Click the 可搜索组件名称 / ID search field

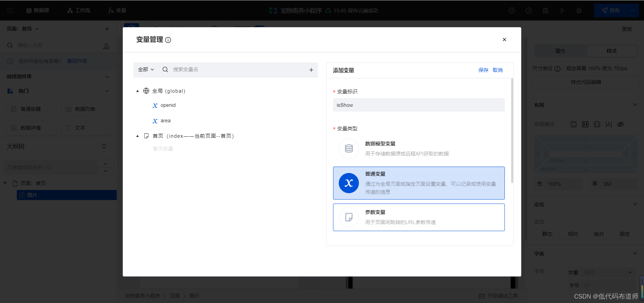point(50,167)
